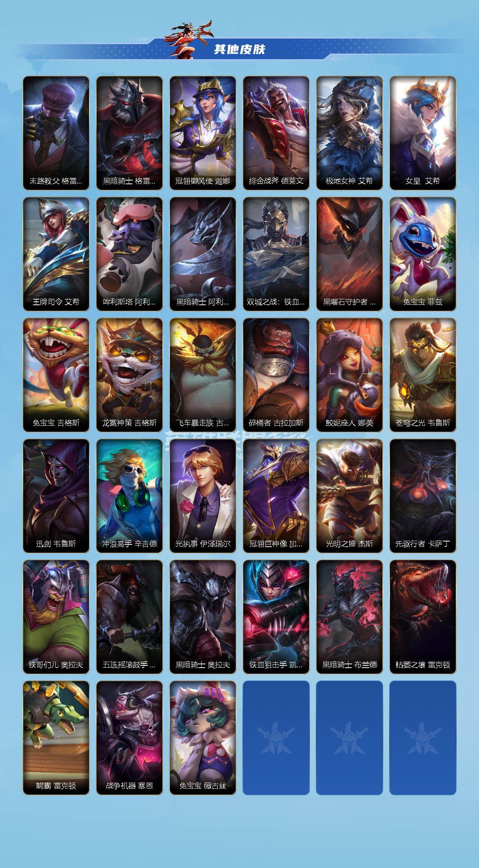Image resolution: width=479 pixels, height=868 pixels.
Task: Open the 先驱行者 卡萨丁 skin card
Action: tap(423, 496)
